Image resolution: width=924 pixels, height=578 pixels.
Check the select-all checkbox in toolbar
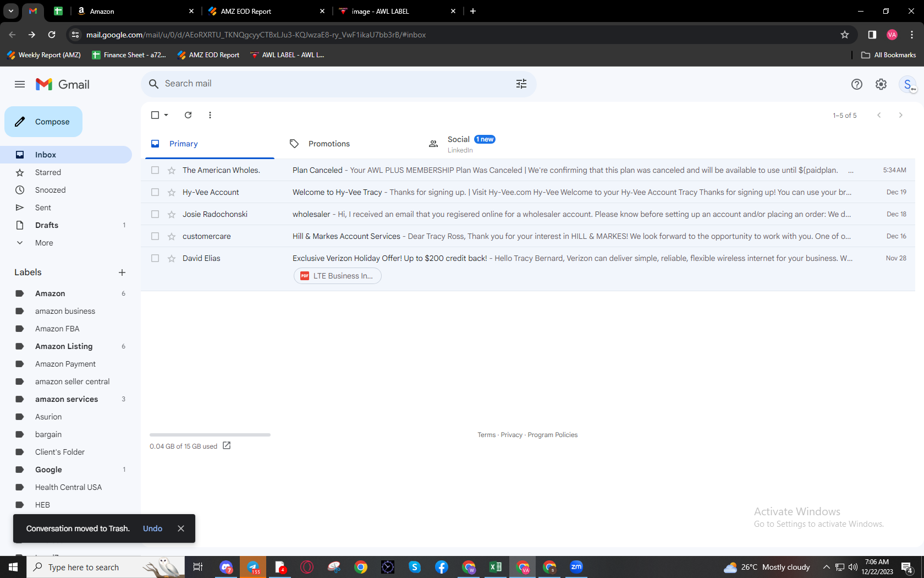pyautogui.click(x=155, y=115)
